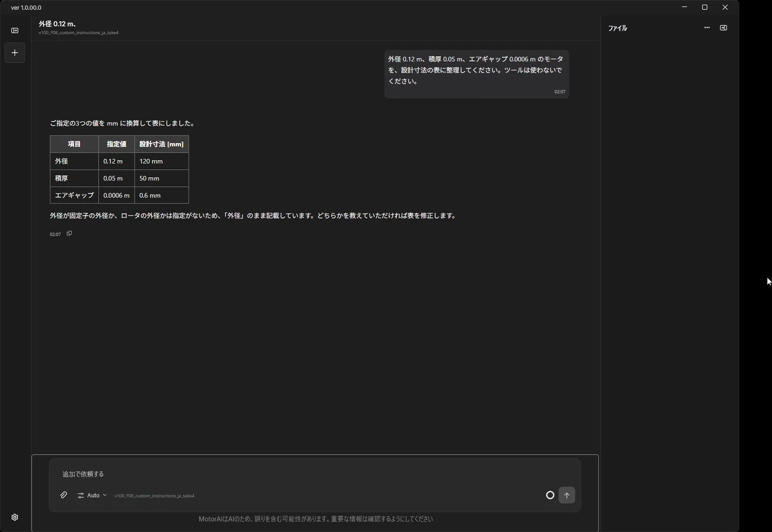
Task: Open the Auto mode dropdown
Action: pos(92,495)
